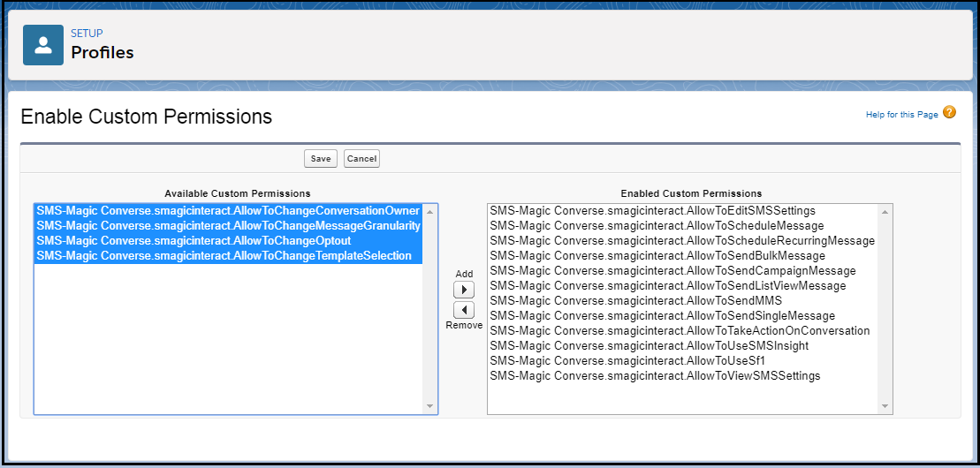Save the custom permissions
Image resolution: width=980 pixels, height=468 pixels.
(x=321, y=159)
